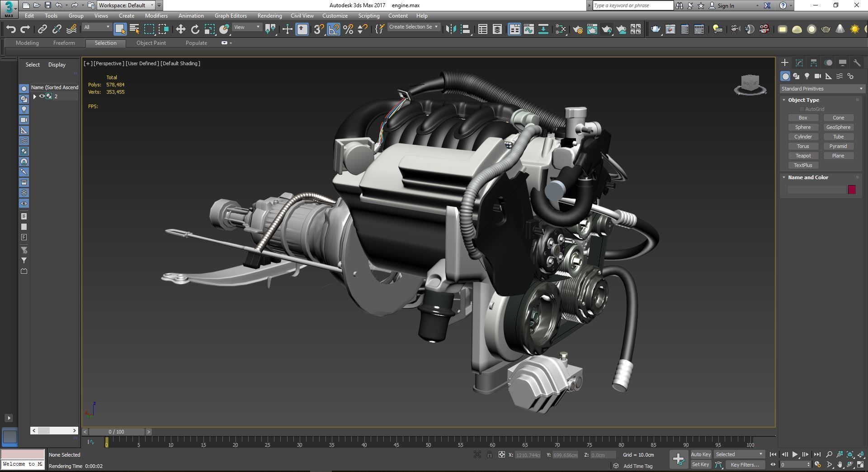Click the keyword search field
This screenshot has width=868, height=472.
point(633,5)
